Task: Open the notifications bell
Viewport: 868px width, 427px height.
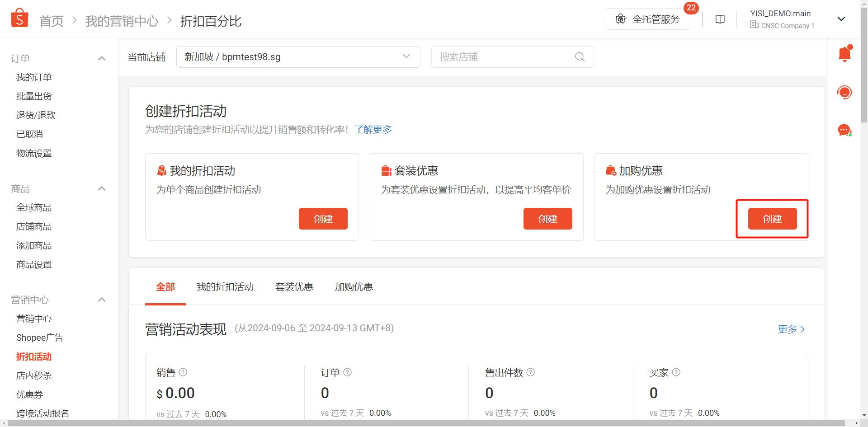Action: point(844,53)
